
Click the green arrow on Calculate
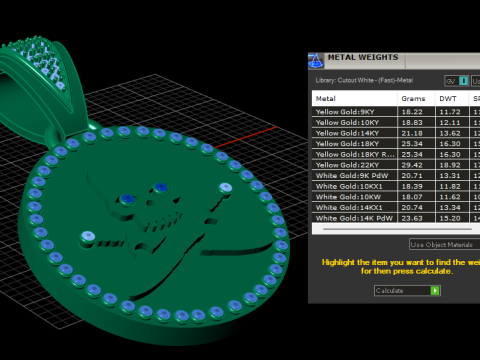coord(435,291)
